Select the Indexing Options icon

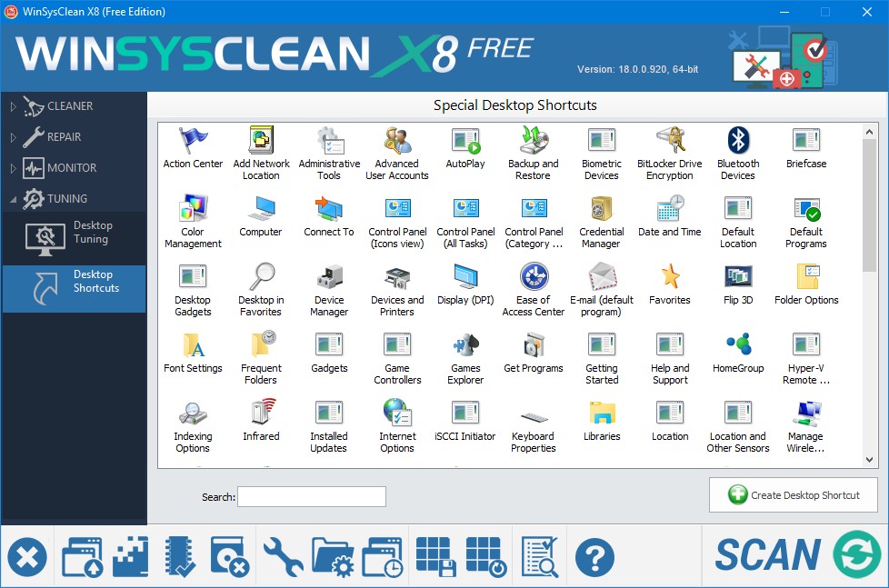pos(193,413)
